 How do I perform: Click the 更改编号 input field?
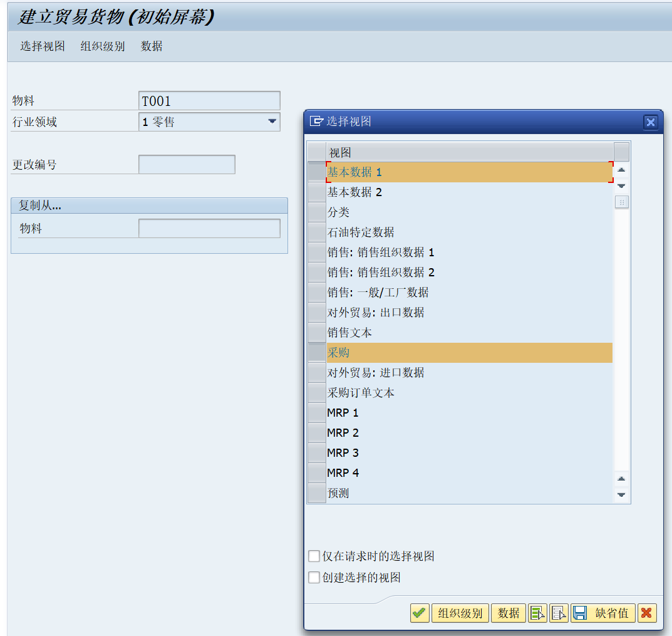tap(187, 165)
